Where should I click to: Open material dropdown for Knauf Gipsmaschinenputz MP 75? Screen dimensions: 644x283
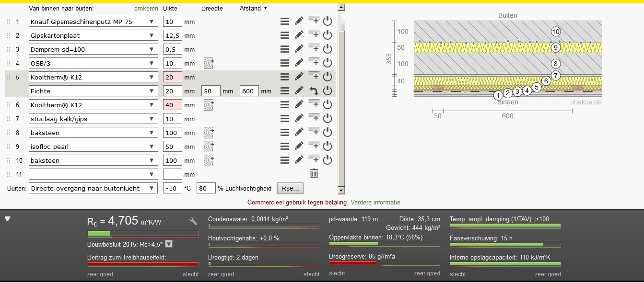coord(94,22)
